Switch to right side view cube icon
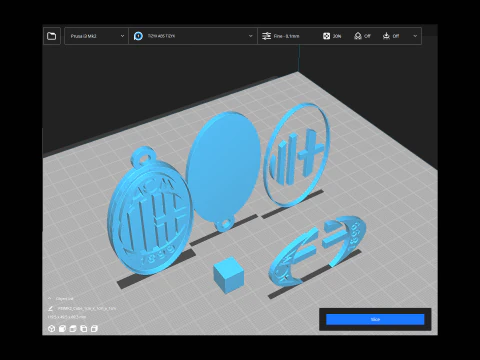 [x=94, y=329]
